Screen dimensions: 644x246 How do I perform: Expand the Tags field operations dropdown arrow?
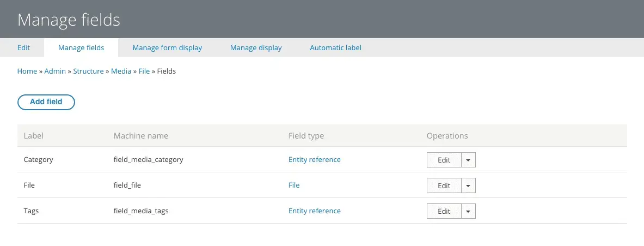click(x=468, y=211)
